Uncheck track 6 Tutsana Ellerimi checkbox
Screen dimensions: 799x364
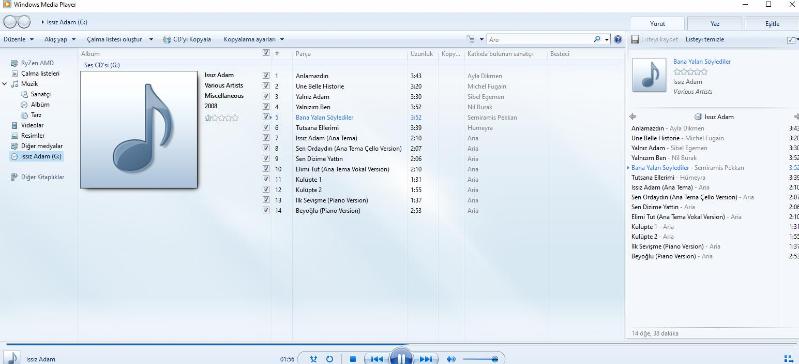tap(266, 127)
